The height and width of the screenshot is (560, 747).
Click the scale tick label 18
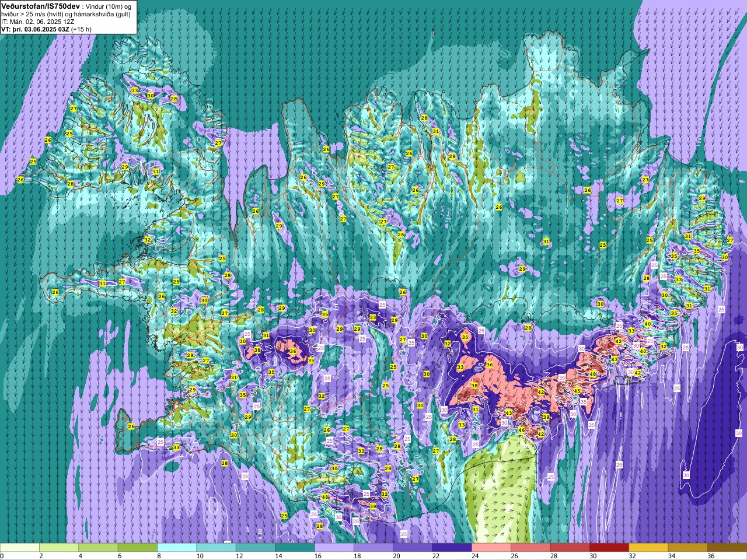click(x=357, y=556)
